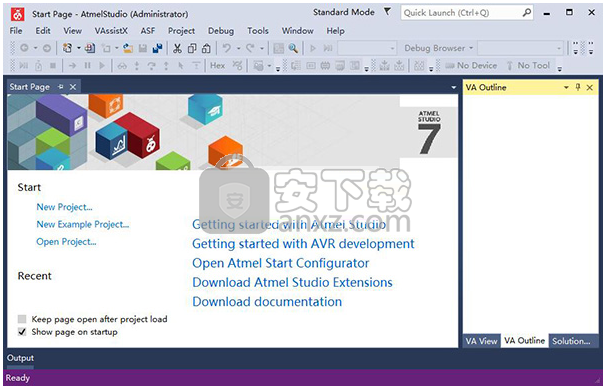Click the No Tool programmer button
615x392 pixels.
coord(528,66)
